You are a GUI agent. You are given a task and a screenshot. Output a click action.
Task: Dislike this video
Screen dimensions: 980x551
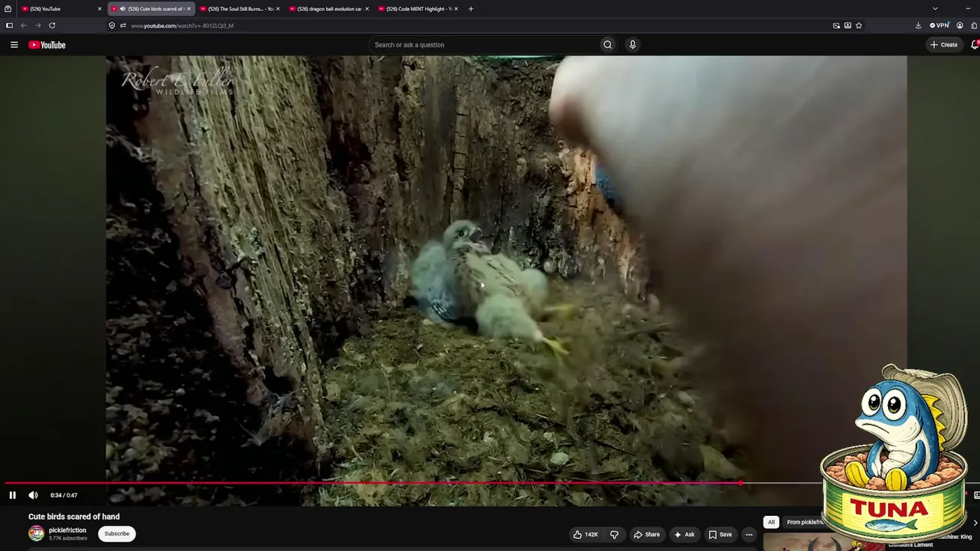[614, 534]
